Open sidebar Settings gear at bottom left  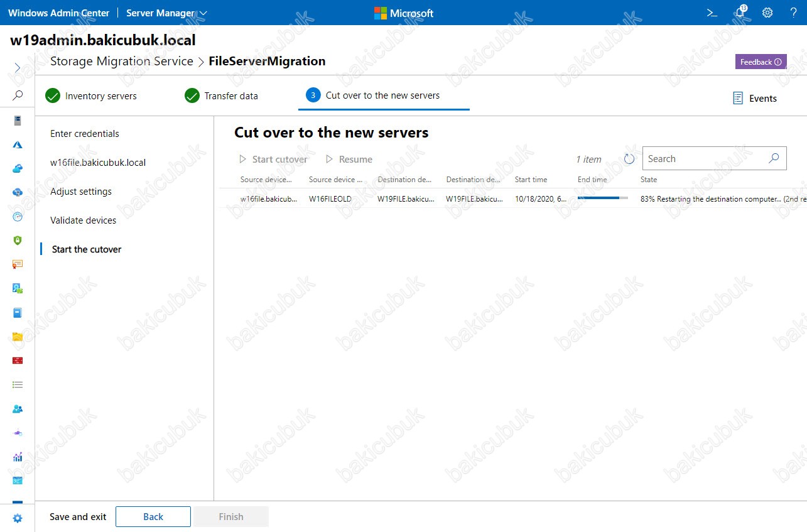pos(18,518)
